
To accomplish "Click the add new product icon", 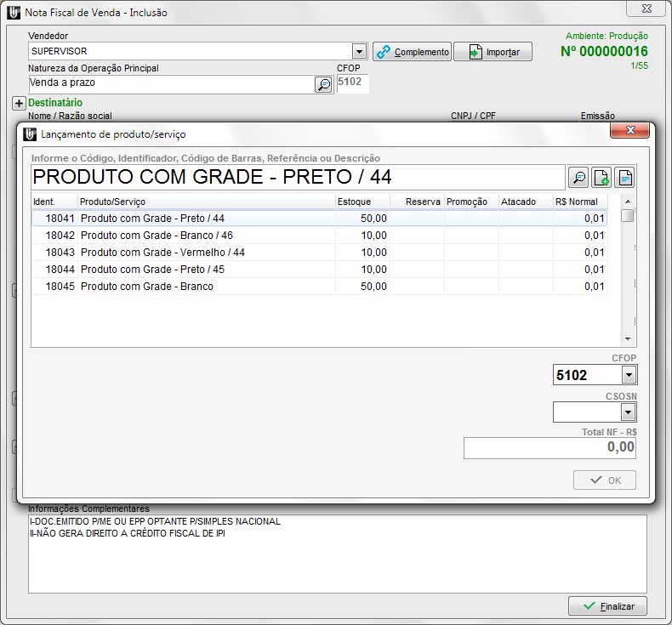I will pyautogui.click(x=601, y=178).
